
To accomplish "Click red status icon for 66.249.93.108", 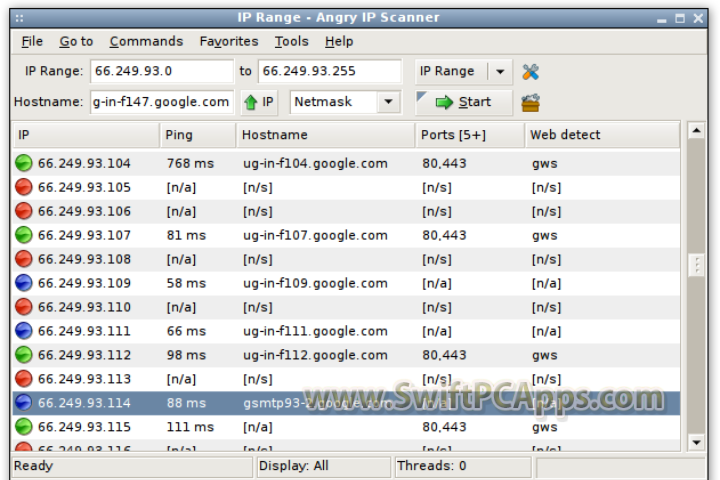I will pos(23,259).
